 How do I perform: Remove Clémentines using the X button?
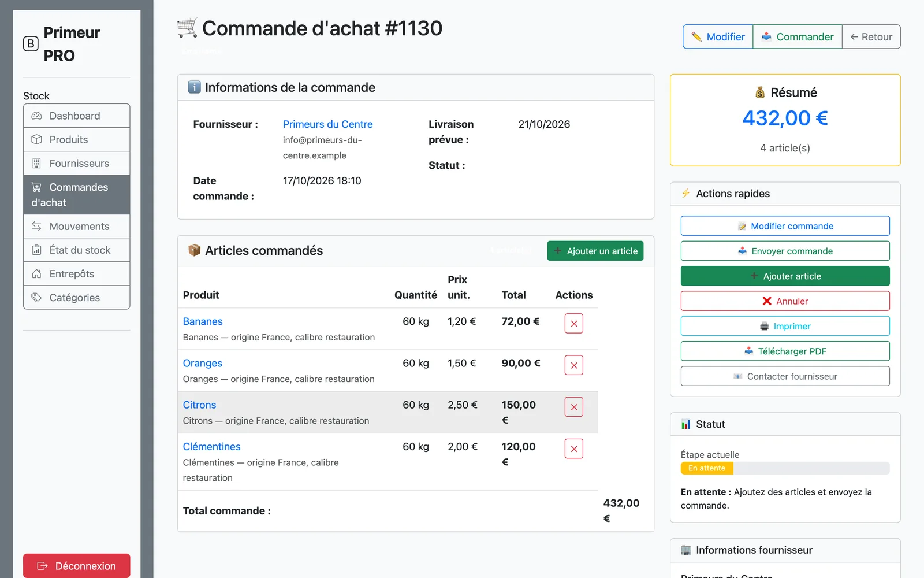(573, 449)
